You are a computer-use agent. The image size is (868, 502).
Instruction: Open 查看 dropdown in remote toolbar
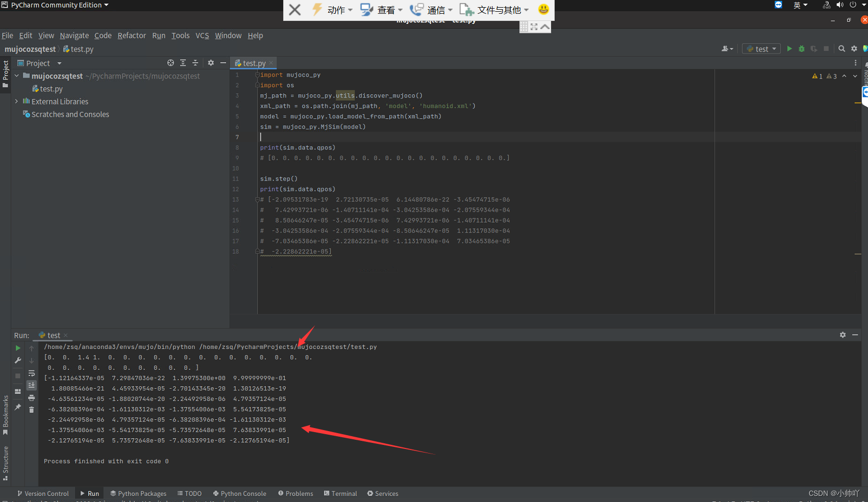381,10
